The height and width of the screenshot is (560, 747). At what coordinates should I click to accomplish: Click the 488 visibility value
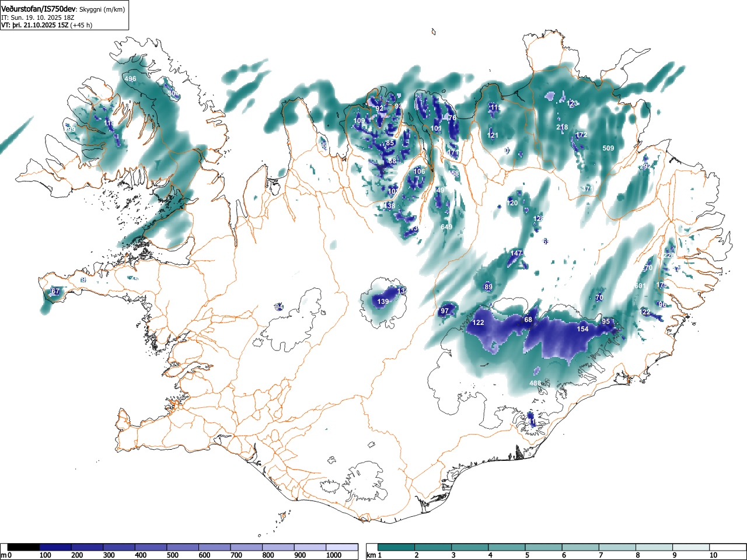click(535, 383)
